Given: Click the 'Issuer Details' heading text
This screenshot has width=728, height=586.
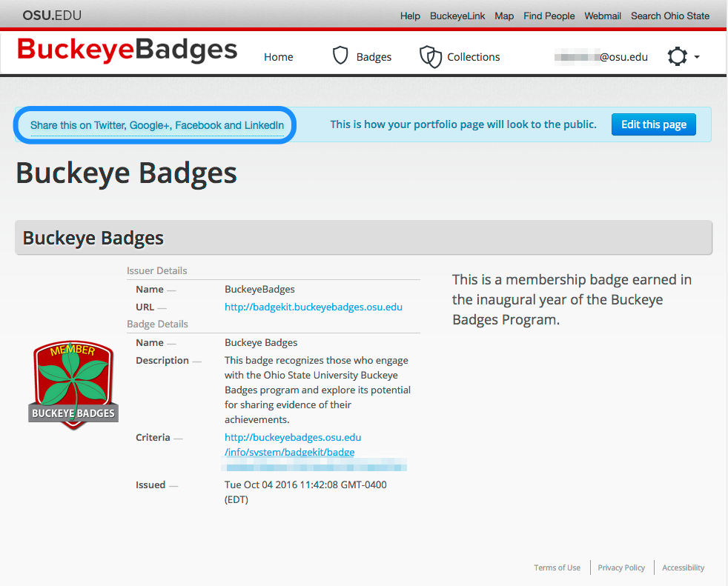Looking at the screenshot, I should (x=157, y=271).
